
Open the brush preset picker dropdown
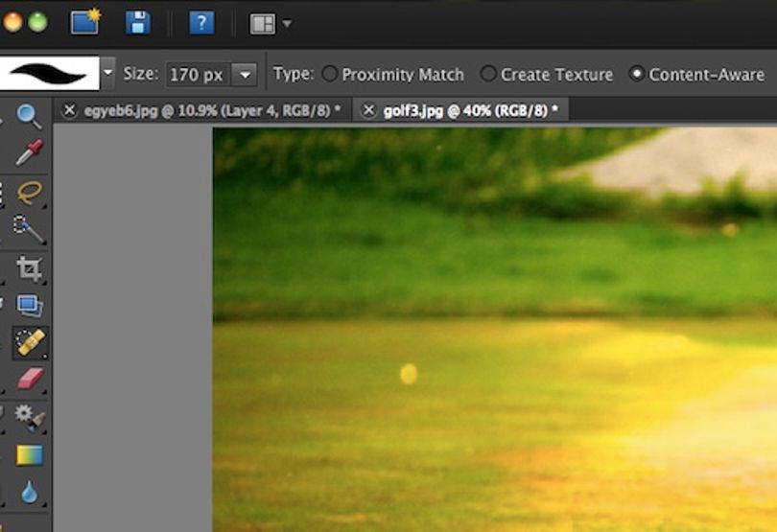click(108, 73)
